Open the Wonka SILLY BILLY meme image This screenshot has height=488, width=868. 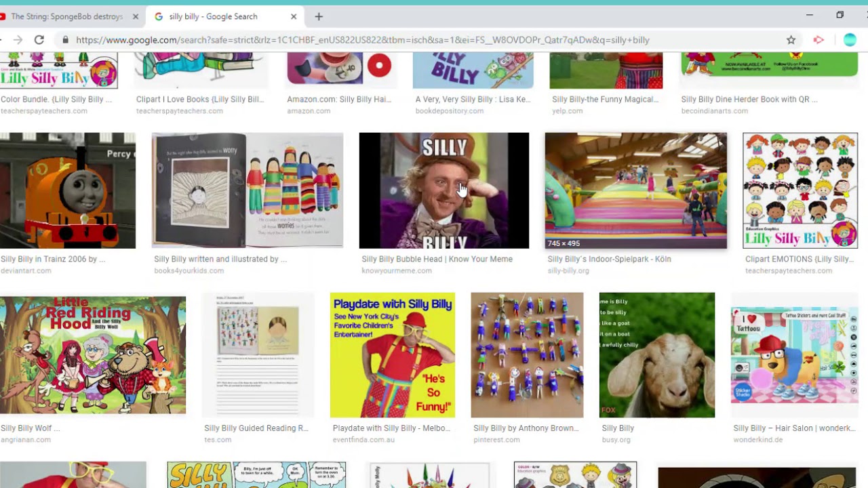(444, 190)
